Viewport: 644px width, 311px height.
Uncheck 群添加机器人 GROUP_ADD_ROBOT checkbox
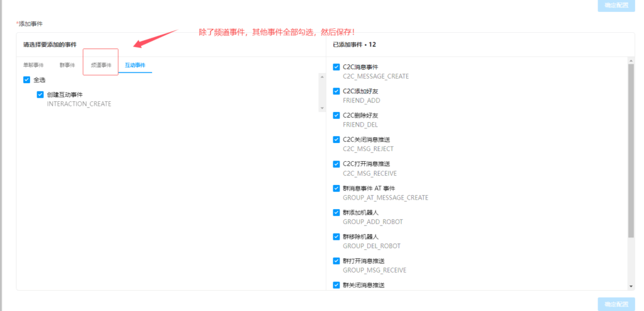pos(336,213)
